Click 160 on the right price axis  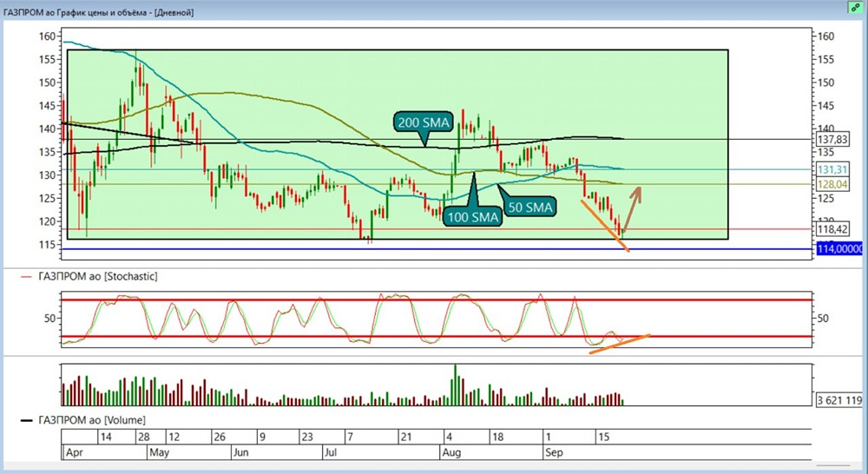(x=826, y=36)
